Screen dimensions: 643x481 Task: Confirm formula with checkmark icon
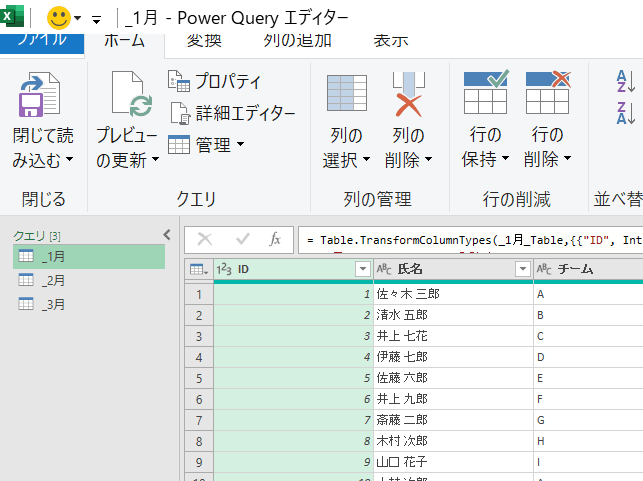[x=243, y=239]
